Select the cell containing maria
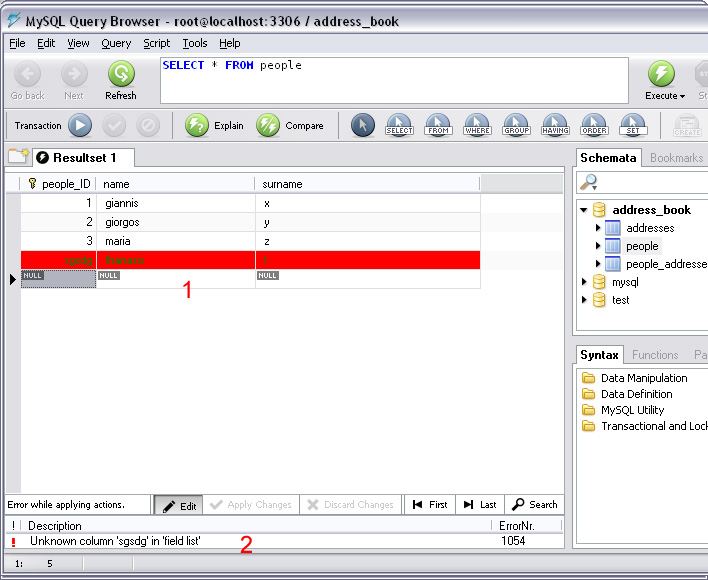 [x=176, y=241]
